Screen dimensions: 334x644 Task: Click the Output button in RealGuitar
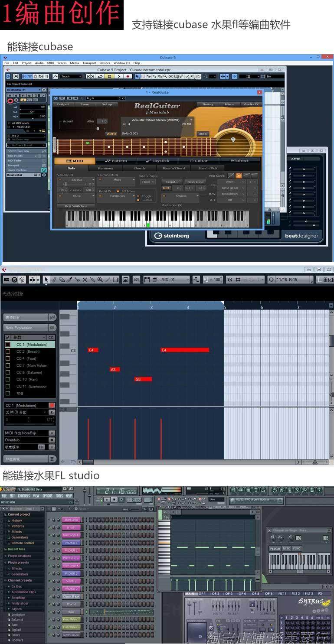tap(63, 104)
